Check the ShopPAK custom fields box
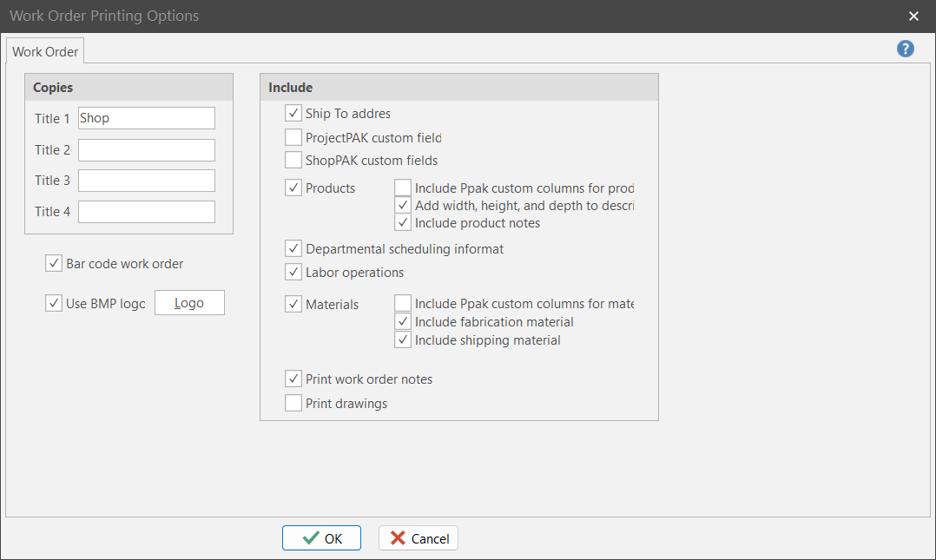 293,160
